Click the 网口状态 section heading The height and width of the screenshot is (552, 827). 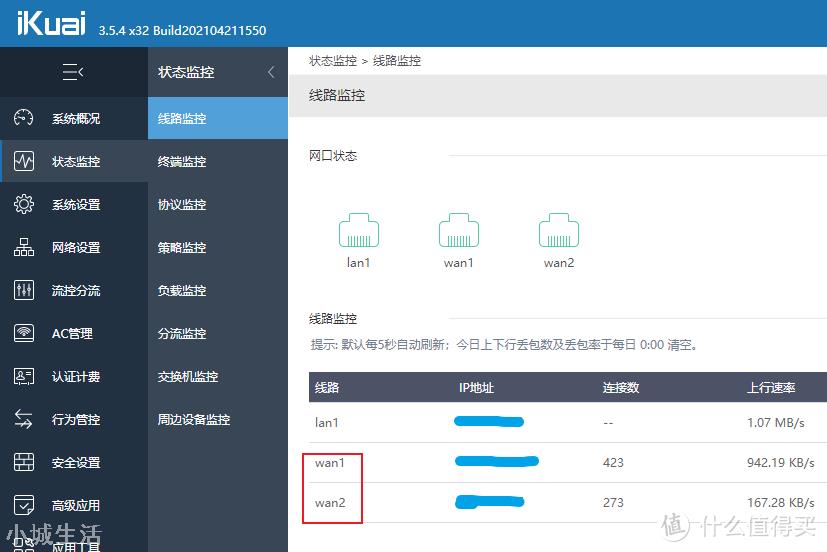coord(333,156)
